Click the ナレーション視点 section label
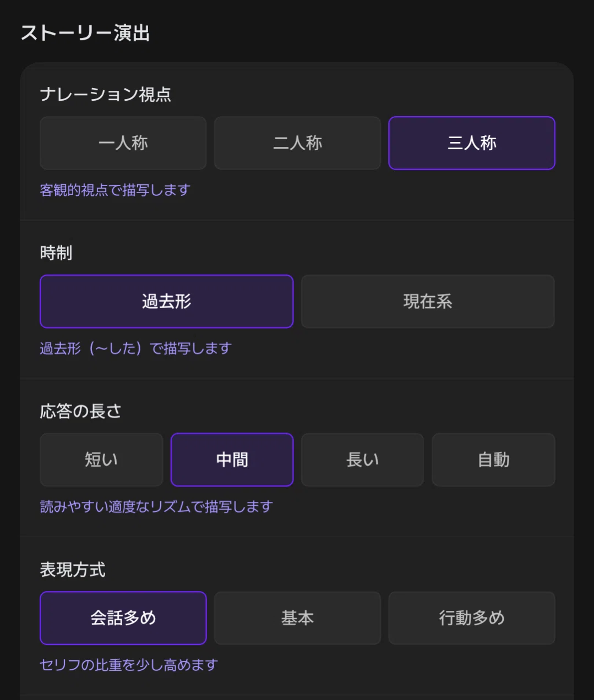This screenshot has height=700, width=594. (106, 94)
